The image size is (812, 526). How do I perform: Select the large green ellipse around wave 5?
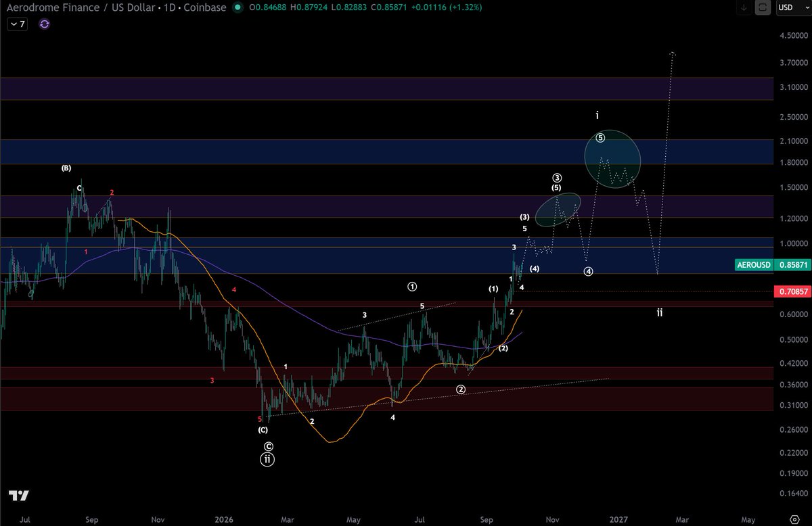612,158
